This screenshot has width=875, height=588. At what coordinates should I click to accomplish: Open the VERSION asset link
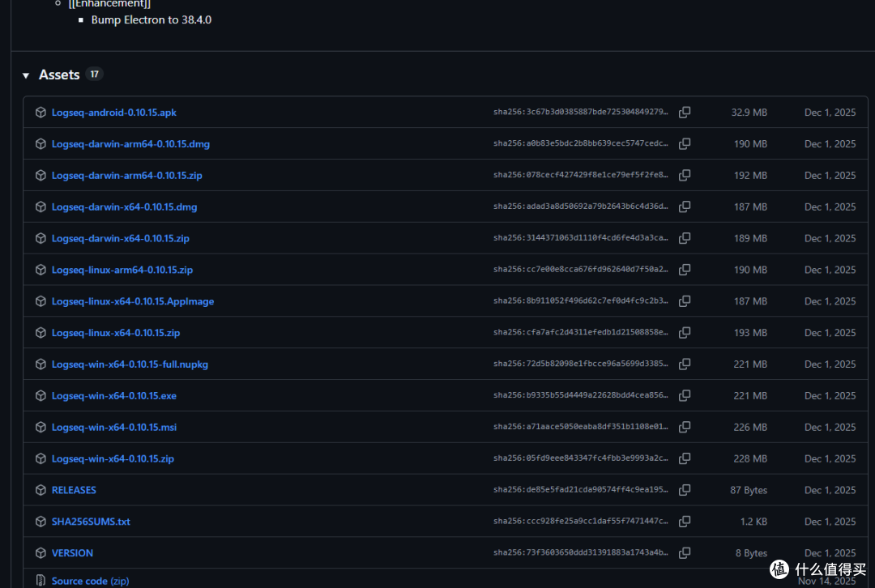(x=72, y=553)
